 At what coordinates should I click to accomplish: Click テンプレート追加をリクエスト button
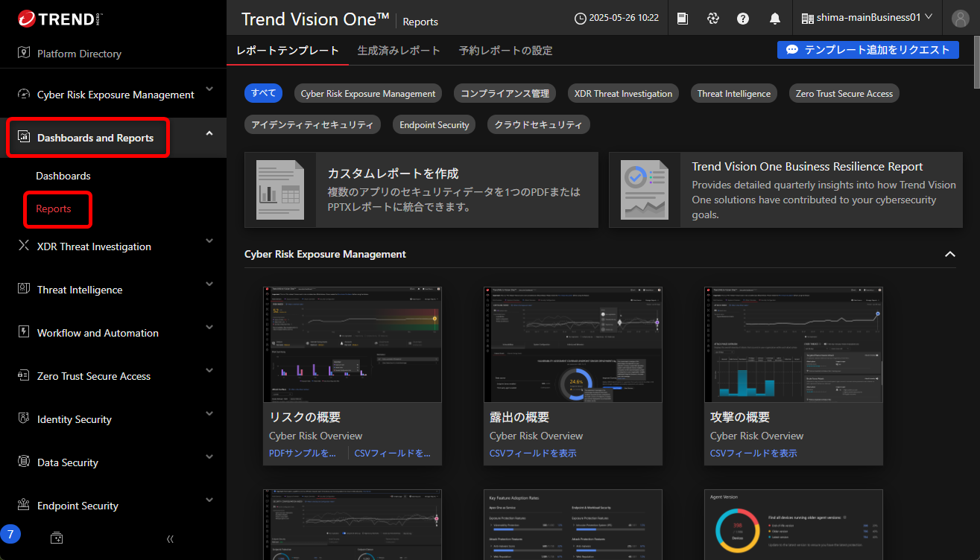click(868, 49)
